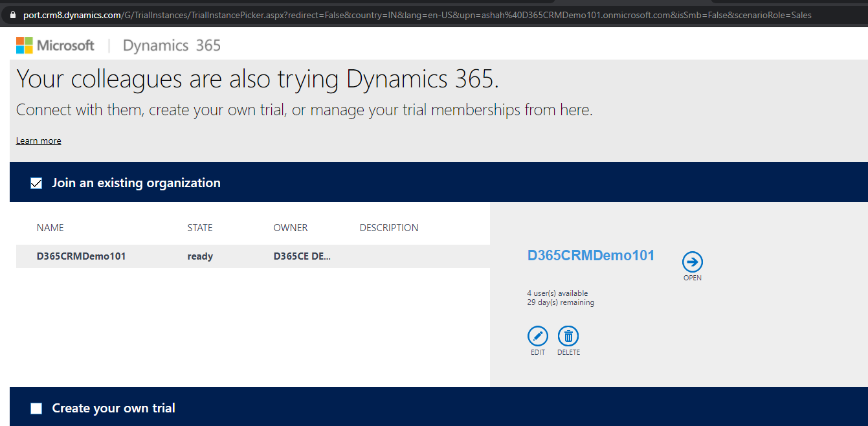Click the DESCRIPTION column header
The image size is (868, 426).
(x=389, y=228)
